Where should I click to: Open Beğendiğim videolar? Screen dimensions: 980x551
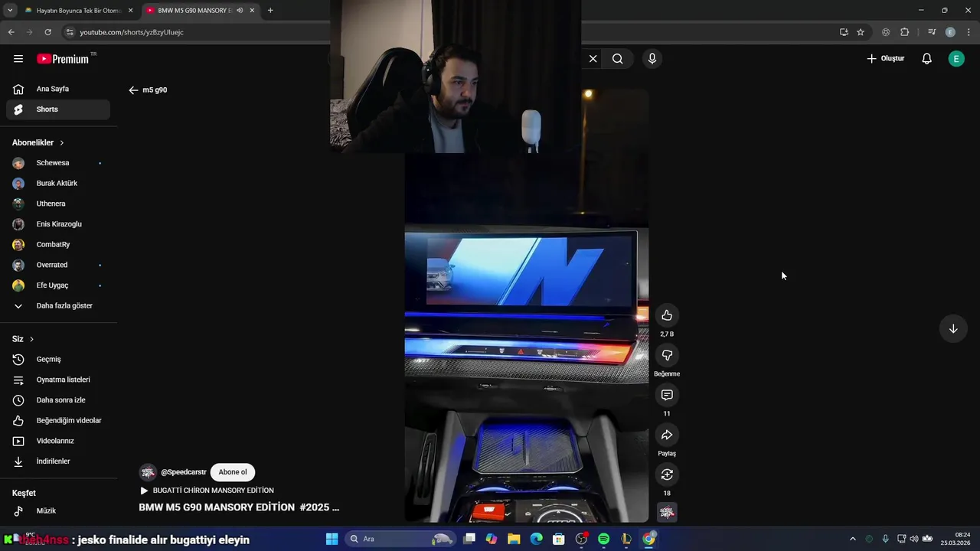(58, 421)
